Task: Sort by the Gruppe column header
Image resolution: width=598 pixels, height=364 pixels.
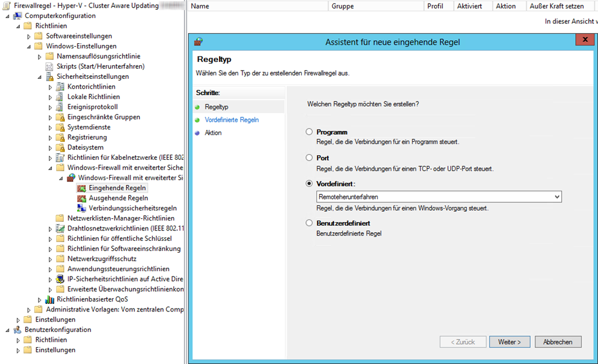Action: 376,6
